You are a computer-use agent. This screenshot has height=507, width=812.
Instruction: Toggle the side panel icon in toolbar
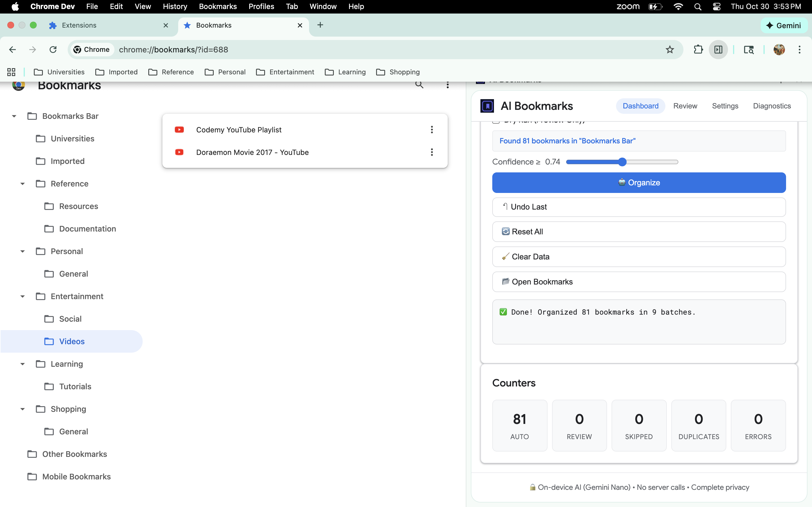click(718, 50)
